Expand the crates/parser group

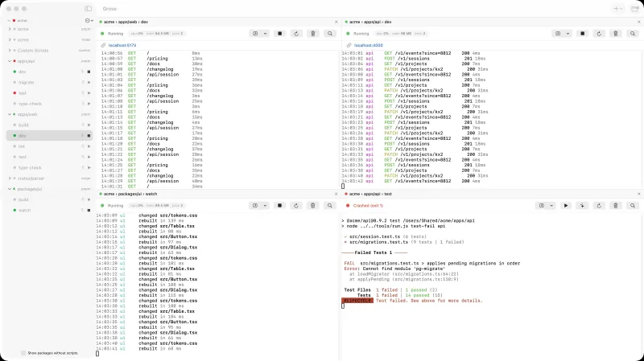[x=10, y=178]
